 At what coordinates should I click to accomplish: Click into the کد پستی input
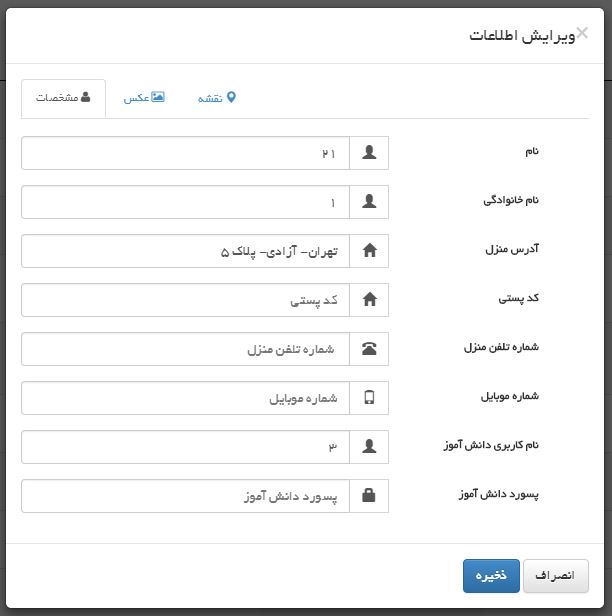pos(185,300)
